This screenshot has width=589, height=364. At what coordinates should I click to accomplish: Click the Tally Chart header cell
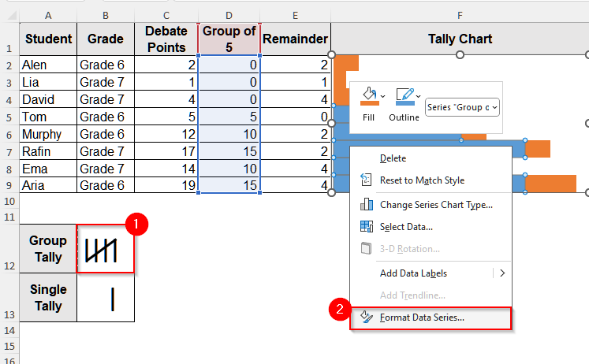(460, 39)
